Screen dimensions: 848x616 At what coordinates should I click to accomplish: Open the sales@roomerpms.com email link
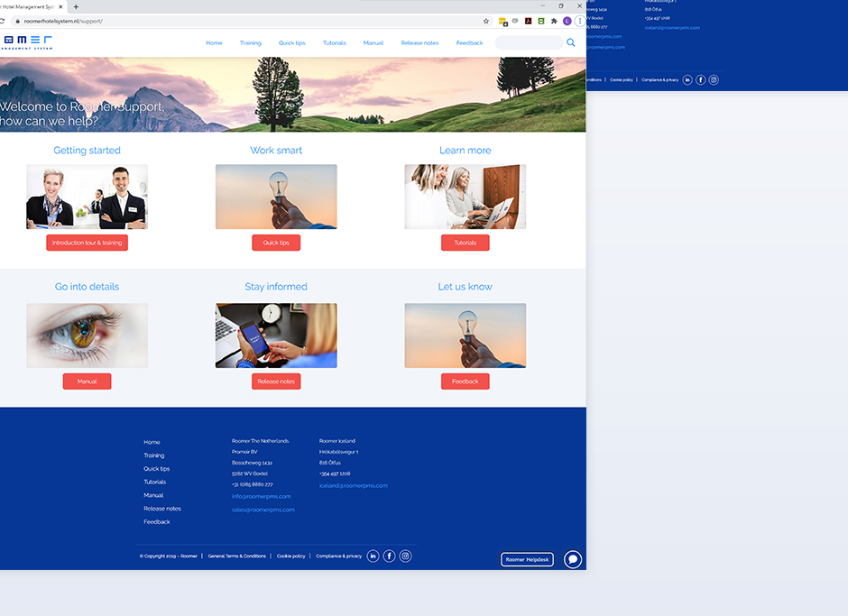(x=261, y=510)
